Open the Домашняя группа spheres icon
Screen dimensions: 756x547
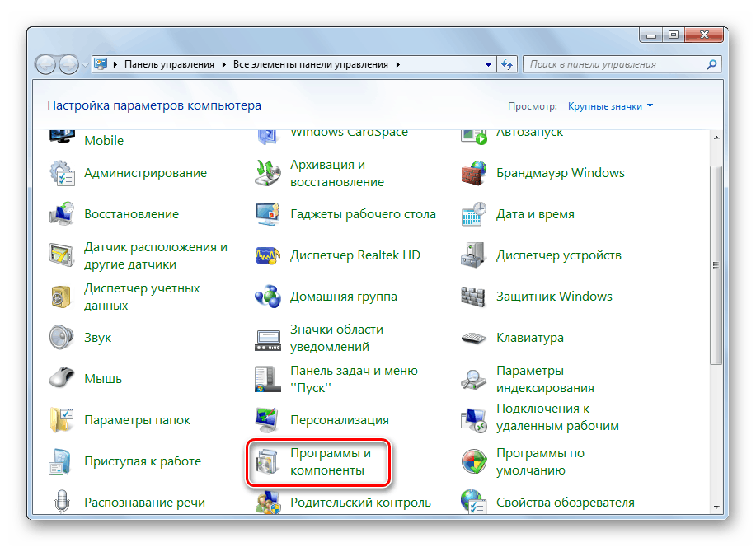(268, 297)
